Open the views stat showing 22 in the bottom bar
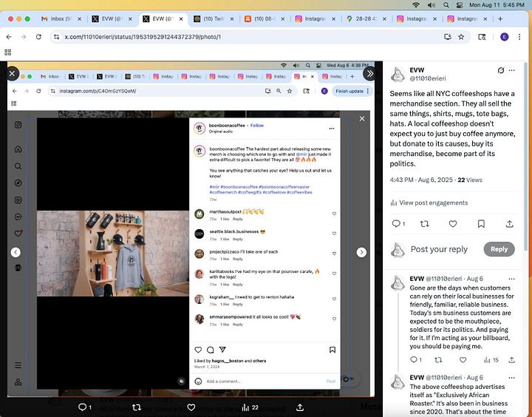The width and height of the screenshot is (532, 417). pyautogui.click(x=250, y=407)
